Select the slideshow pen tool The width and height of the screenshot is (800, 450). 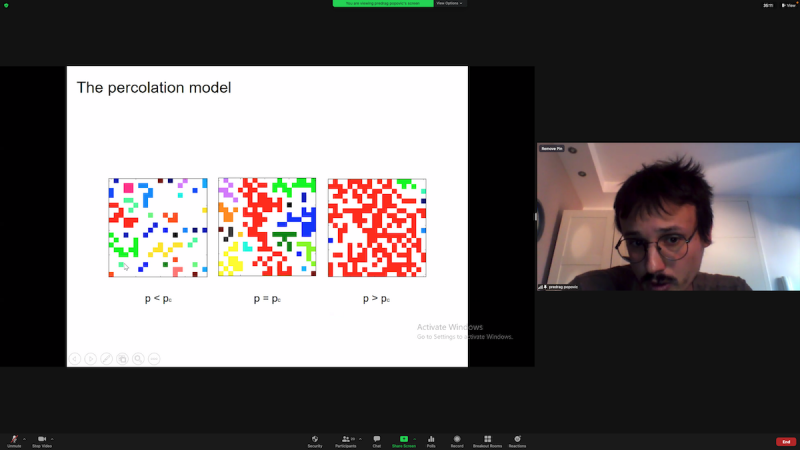click(106, 358)
